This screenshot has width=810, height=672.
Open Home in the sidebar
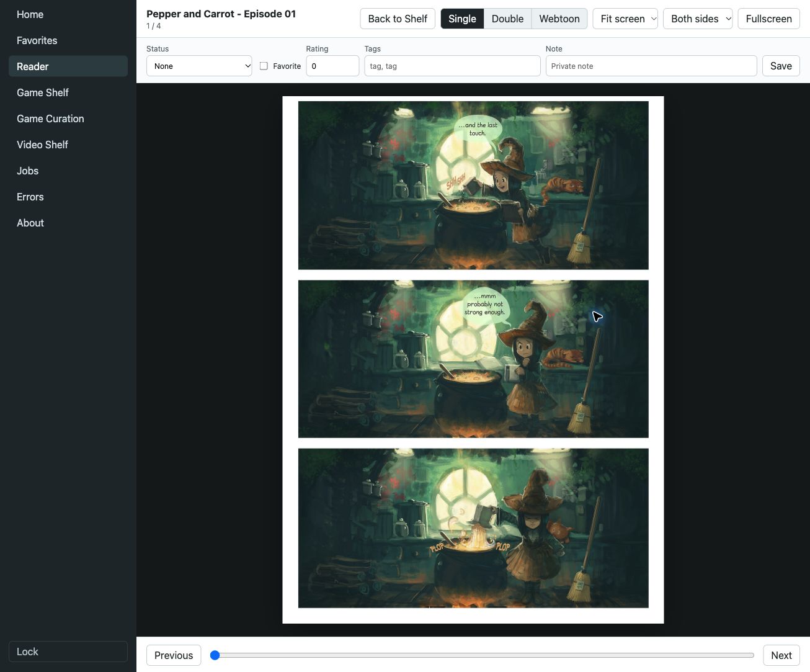tap(68, 14)
